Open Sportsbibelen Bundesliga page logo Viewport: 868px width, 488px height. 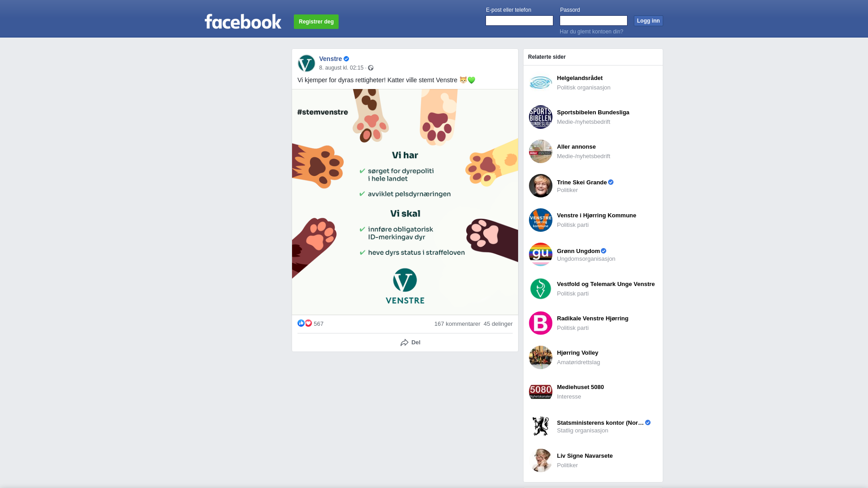pos(541,117)
